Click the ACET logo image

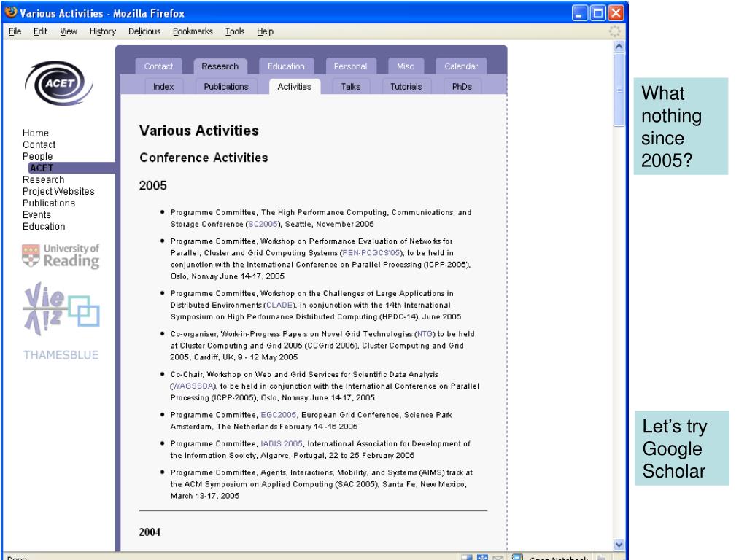point(58,83)
